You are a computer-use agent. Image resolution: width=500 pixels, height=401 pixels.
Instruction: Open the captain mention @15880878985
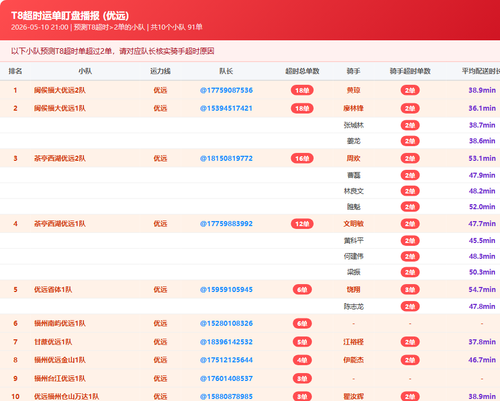click(226, 397)
